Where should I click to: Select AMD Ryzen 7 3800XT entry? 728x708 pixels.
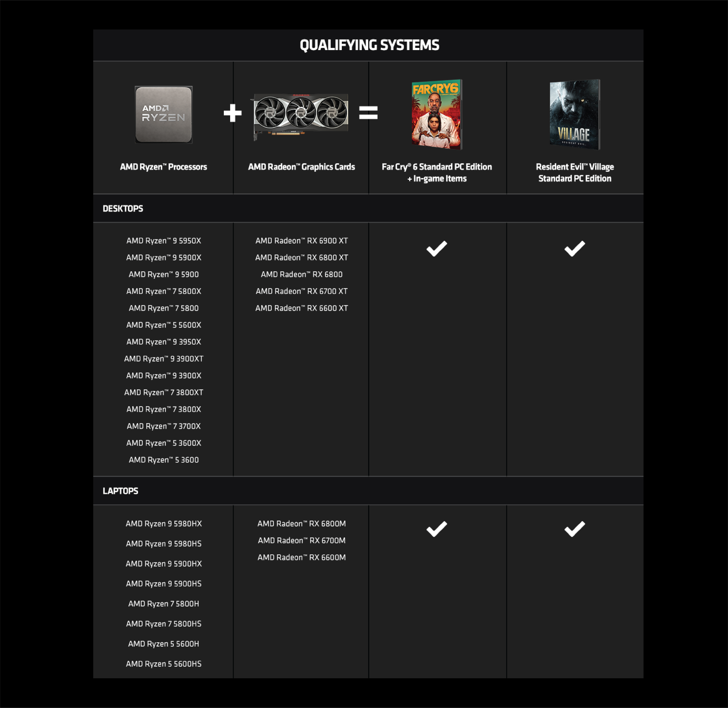click(164, 392)
